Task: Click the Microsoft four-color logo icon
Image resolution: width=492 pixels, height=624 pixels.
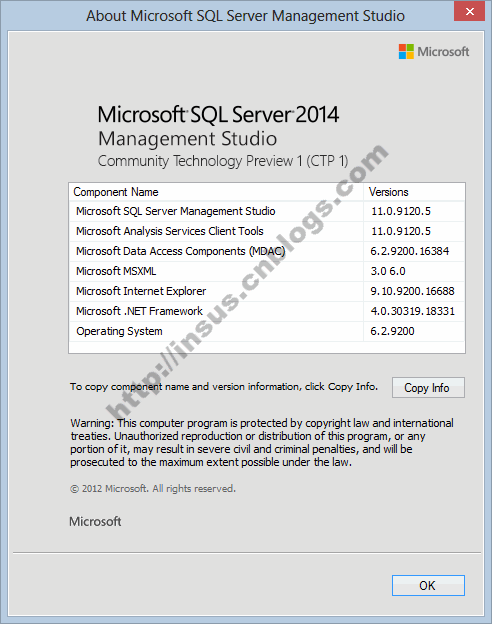Action: click(x=406, y=51)
